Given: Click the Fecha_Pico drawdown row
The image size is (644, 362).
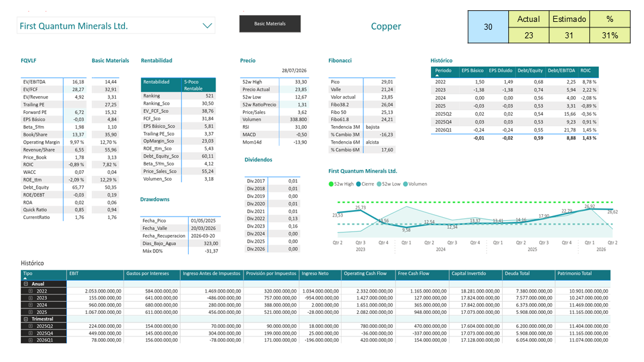Looking at the screenshot, I should (x=181, y=220).
